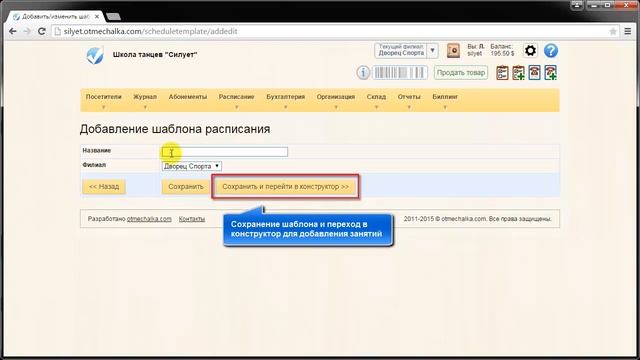Click the browser address bar URL
The width and height of the screenshot is (640, 360).
pos(151,31)
